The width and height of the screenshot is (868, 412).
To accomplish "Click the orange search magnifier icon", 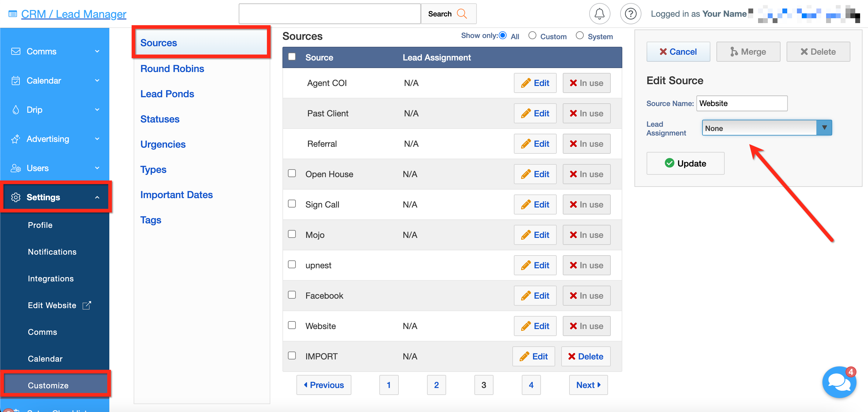I will (462, 14).
